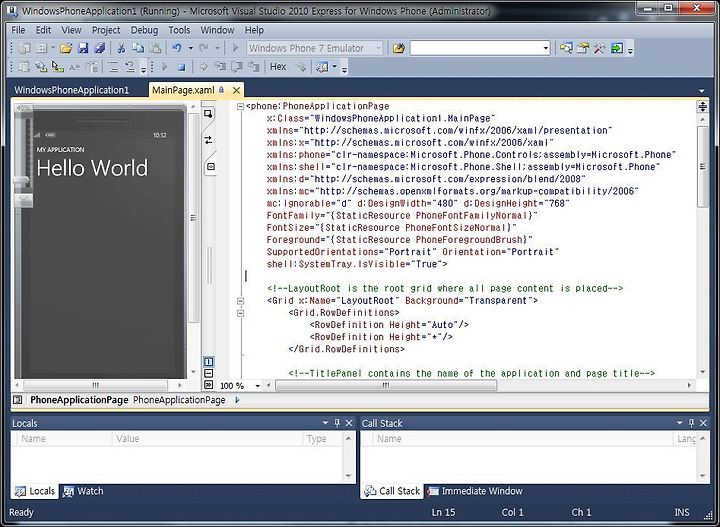Open the Tools menu
720x527 pixels.
tap(179, 30)
